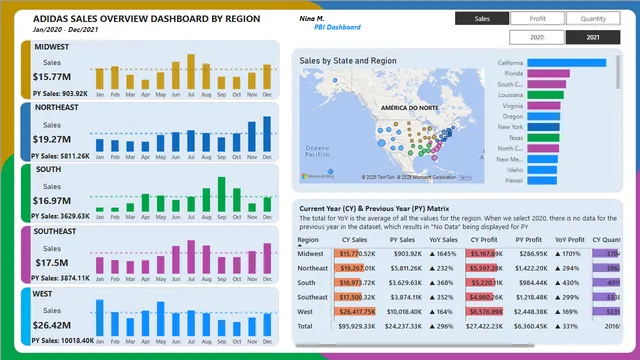The height and width of the screenshot is (360, 640).
Task: Sort matrix by Region column header
Action: (x=308, y=240)
